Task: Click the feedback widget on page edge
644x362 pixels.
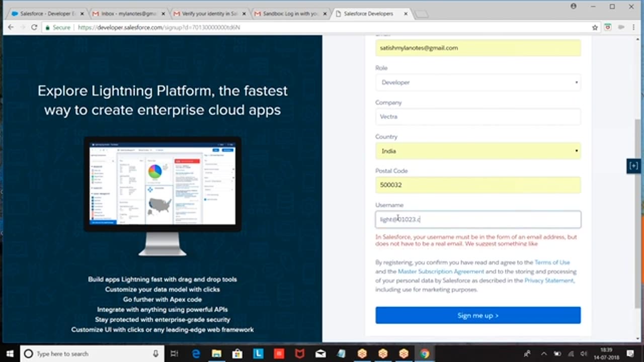Action: 633,166
